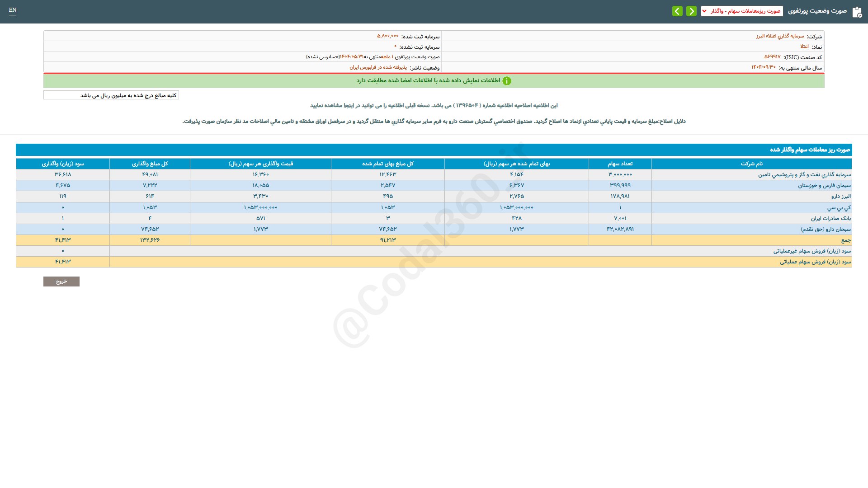The height and width of the screenshot is (488, 868).
Task: Click the 'کل مبلغ واگذاری' column header
Action: click(x=150, y=164)
